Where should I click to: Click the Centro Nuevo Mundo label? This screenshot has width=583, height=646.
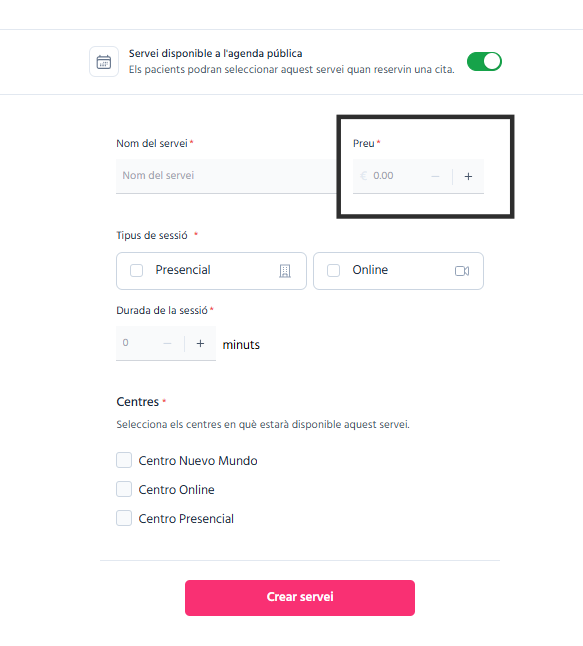(x=198, y=461)
